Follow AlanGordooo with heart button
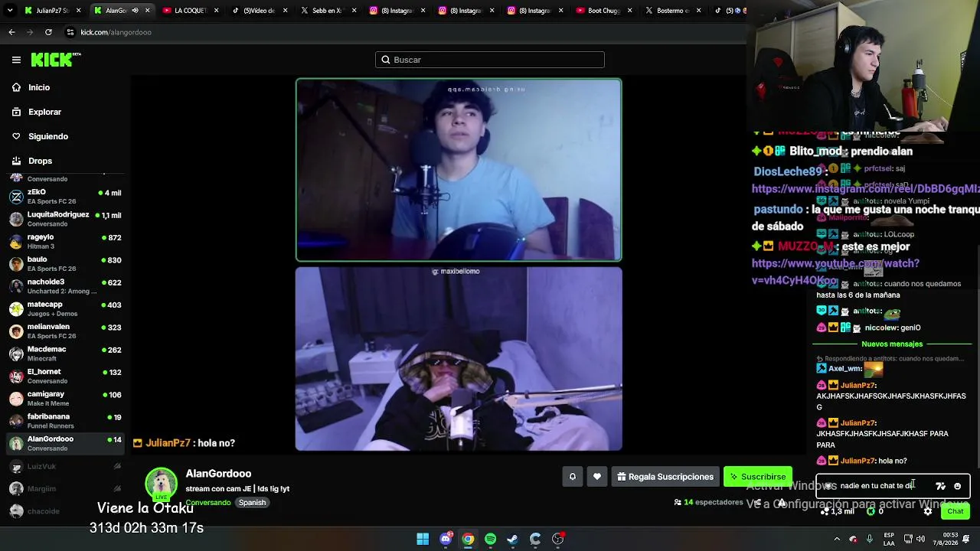Viewport: 980px width, 551px height. point(597,477)
